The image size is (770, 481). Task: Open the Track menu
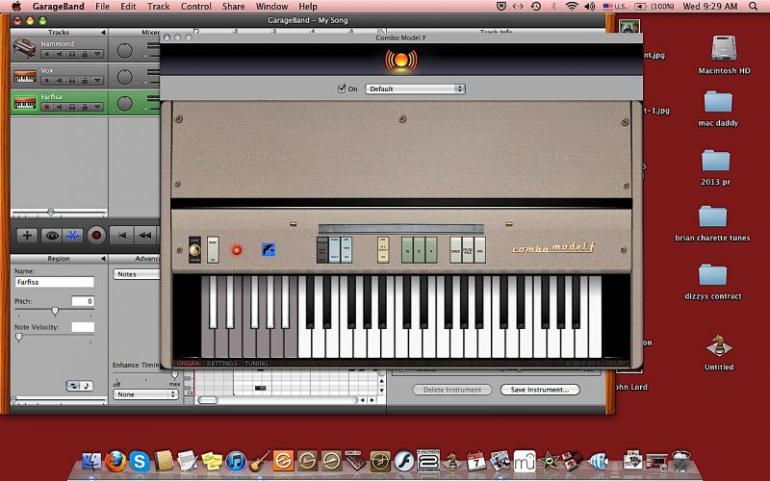tap(158, 6)
